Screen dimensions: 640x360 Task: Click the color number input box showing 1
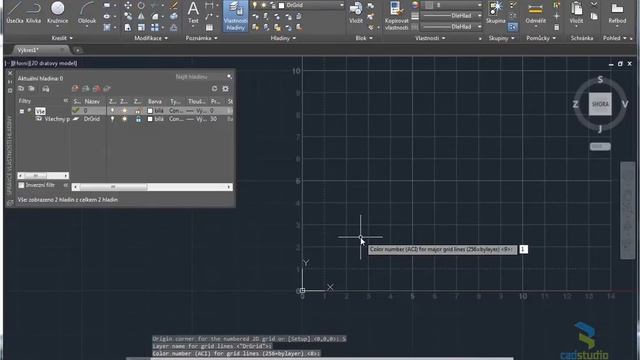pos(523,249)
